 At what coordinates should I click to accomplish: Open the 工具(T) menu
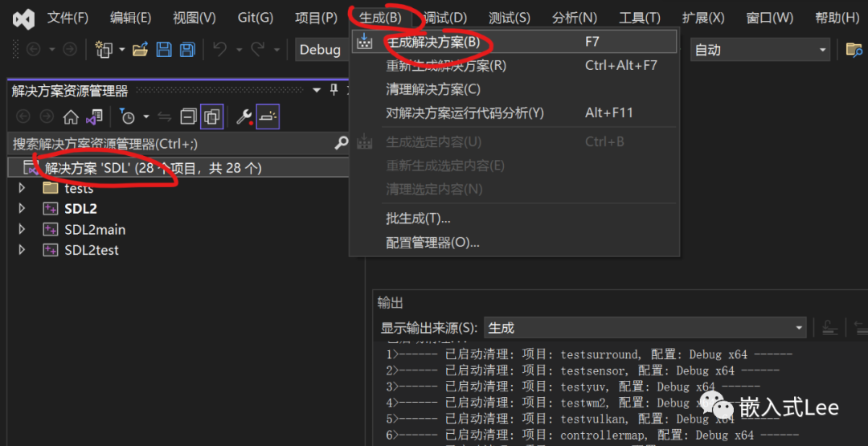(x=640, y=18)
